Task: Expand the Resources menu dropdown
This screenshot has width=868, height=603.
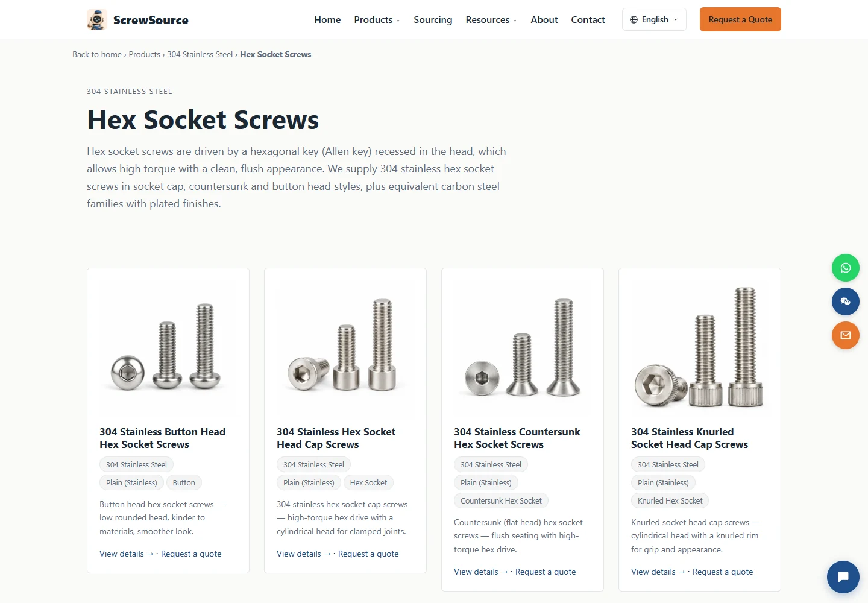Action: (x=491, y=20)
